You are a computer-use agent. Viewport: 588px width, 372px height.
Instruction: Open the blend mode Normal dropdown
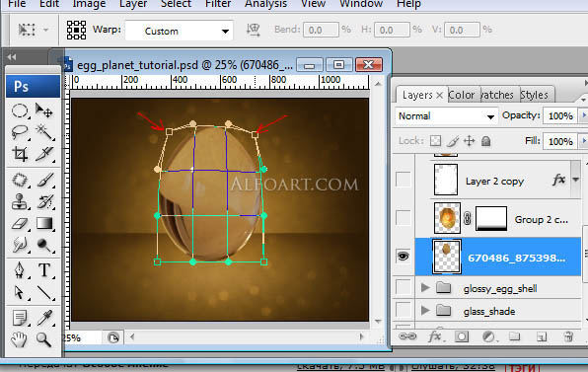click(x=446, y=116)
